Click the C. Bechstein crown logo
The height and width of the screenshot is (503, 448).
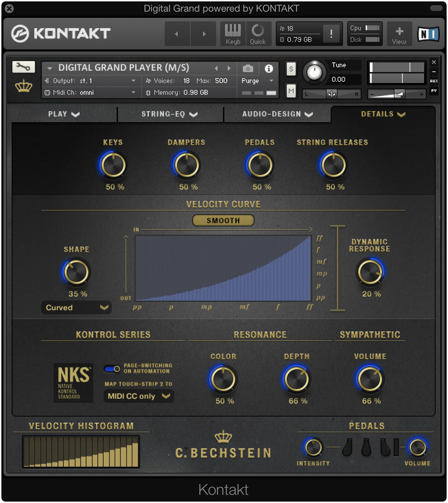(x=223, y=436)
